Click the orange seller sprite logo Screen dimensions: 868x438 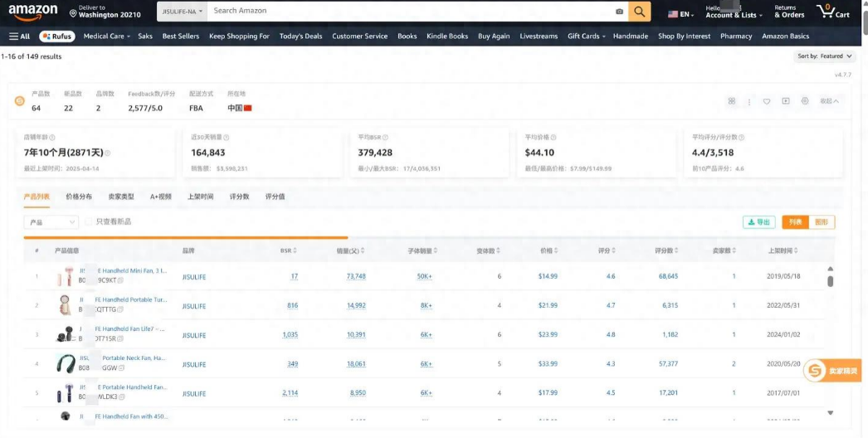[x=19, y=101]
